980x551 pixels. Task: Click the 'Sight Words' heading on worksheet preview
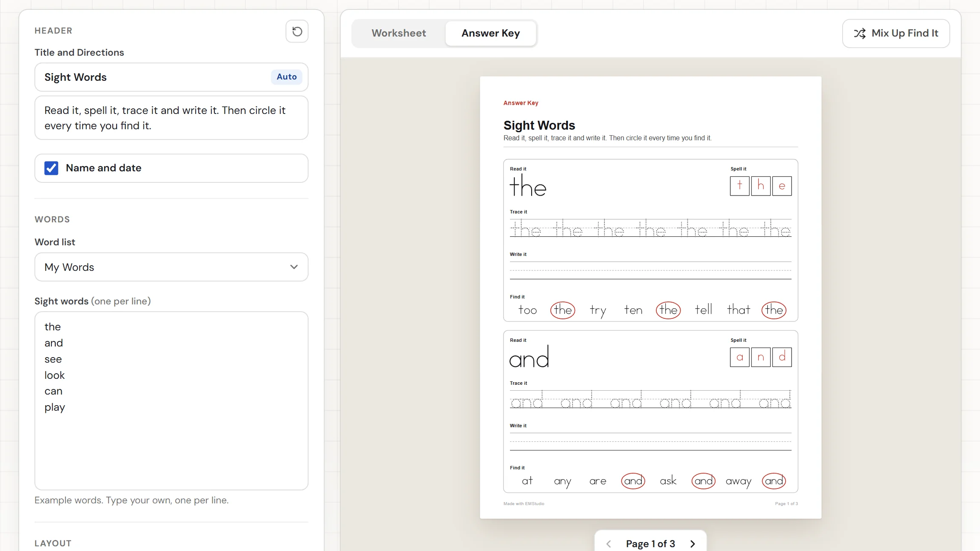point(539,125)
